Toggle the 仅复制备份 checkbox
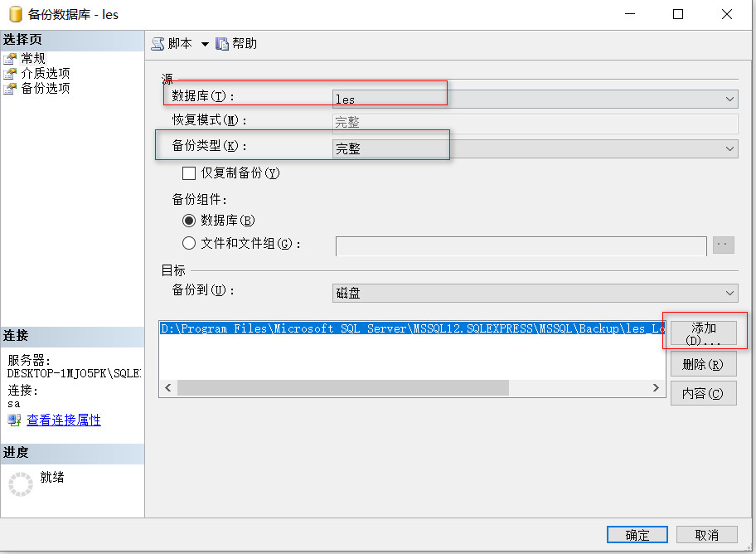Image resolution: width=756 pixels, height=554 pixels. tap(189, 173)
